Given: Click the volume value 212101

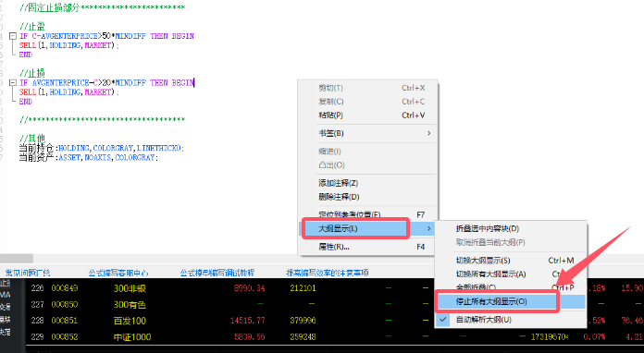Looking at the screenshot, I should pos(303,288).
